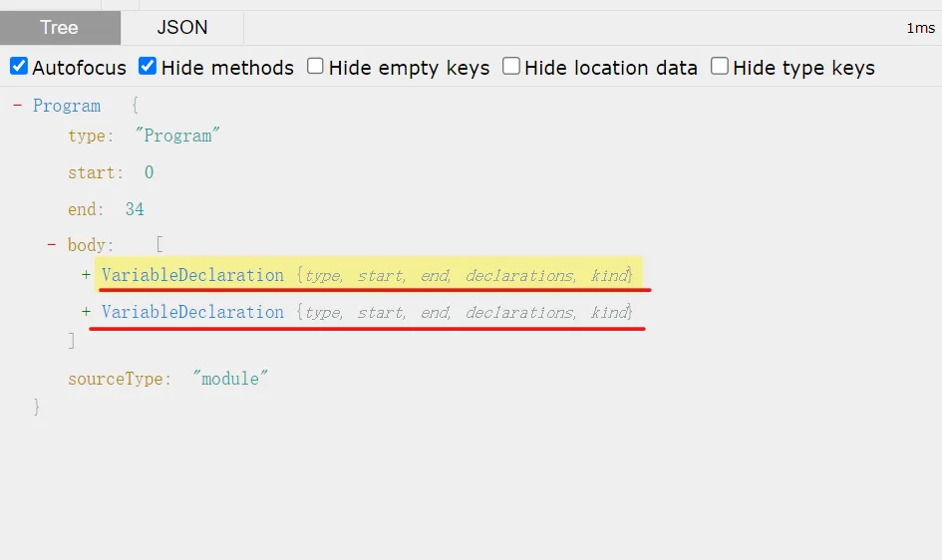Image resolution: width=942 pixels, height=560 pixels.
Task: Click the sourceType key label
Action: point(117,379)
